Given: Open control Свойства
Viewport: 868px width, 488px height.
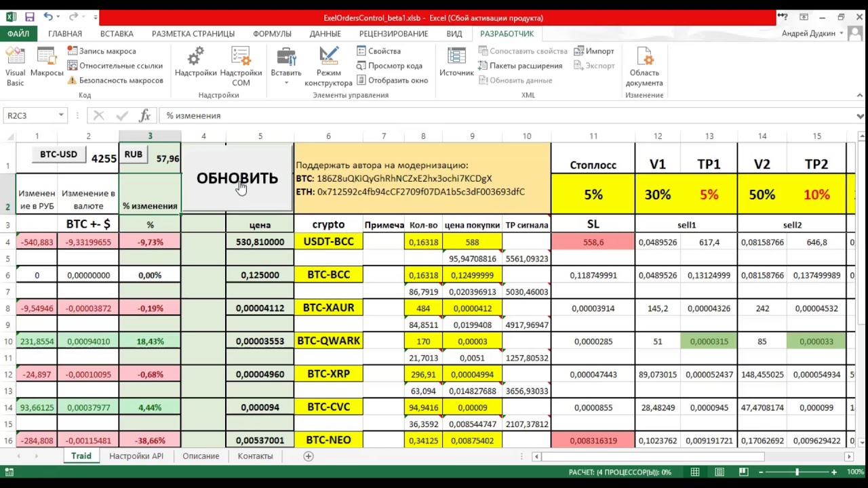Looking at the screenshot, I should click(x=378, y=51).
